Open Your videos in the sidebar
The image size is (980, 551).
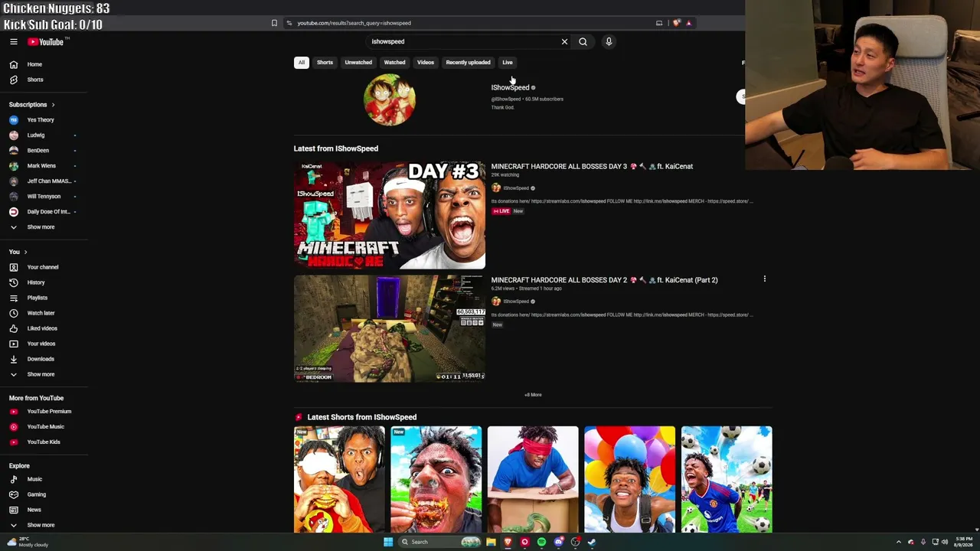[x=41, y=344]
